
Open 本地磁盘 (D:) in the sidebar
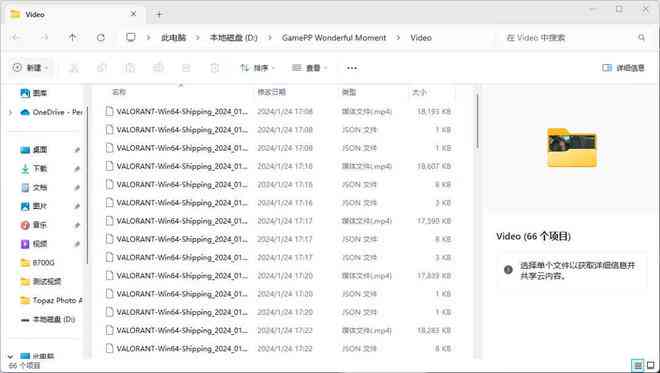[48, 319]
